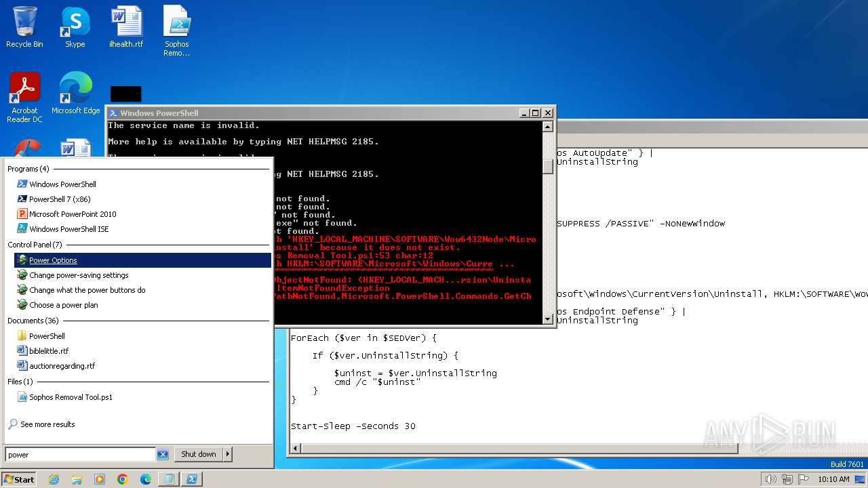Open Google Chrome from taskbar
This screenshot has height=488, width=868.
coord(123,479)
